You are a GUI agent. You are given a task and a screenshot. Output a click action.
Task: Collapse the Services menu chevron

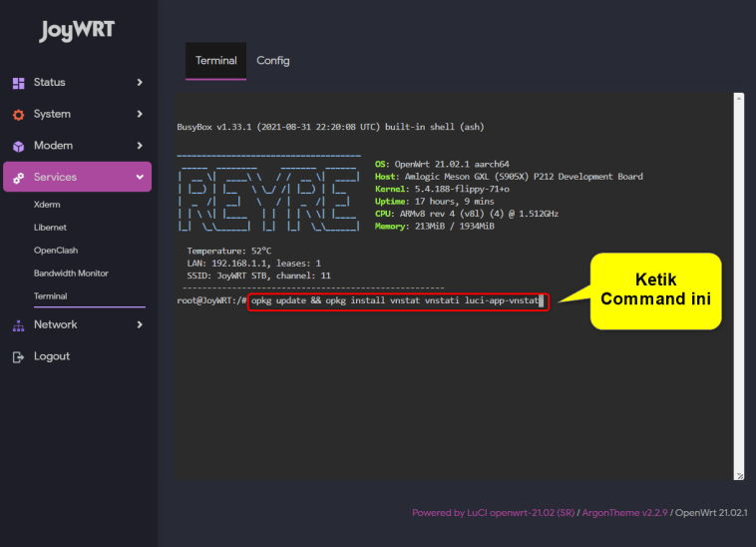point(140,177)
